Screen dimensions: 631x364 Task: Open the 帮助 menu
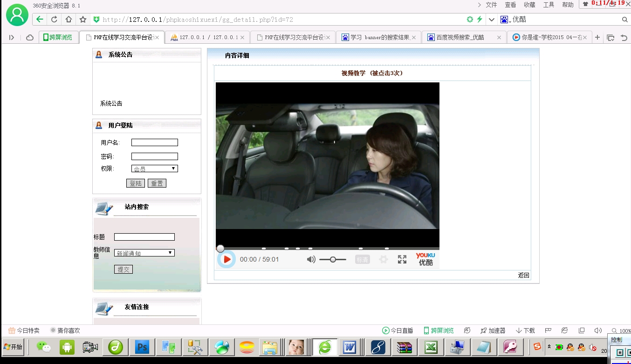568,5
